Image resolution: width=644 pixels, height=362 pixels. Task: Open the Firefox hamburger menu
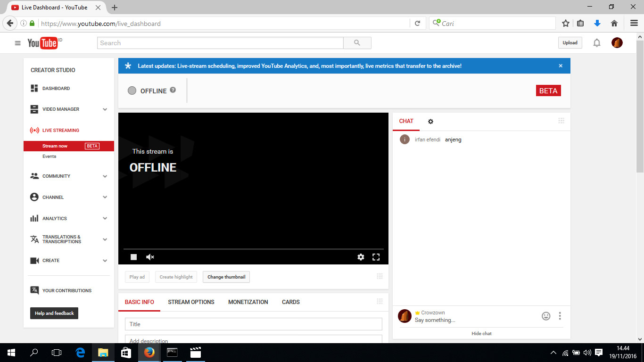pos(634,23)
